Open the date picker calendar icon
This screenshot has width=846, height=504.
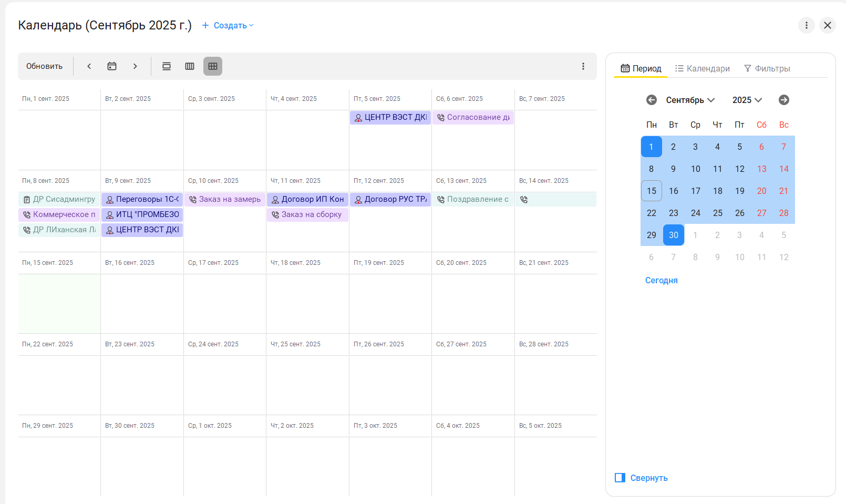tap(112, 66)
